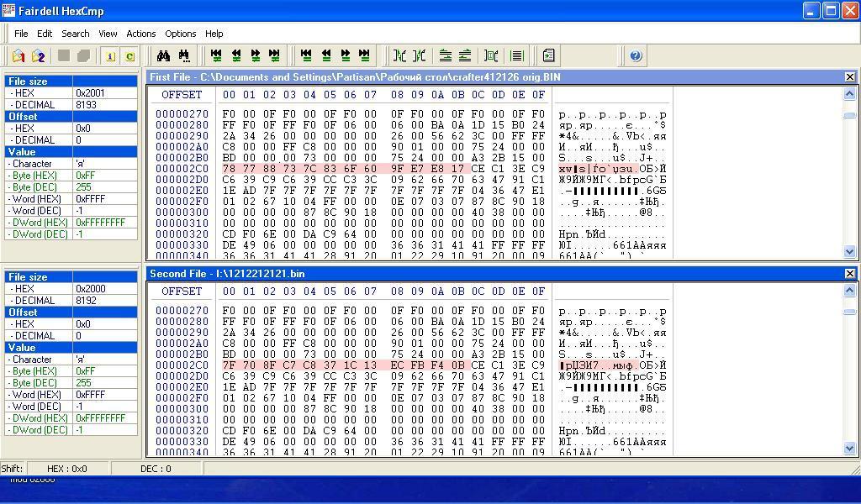
Task: Click decimal size 8192 in second panel
Action: point(105,301)
